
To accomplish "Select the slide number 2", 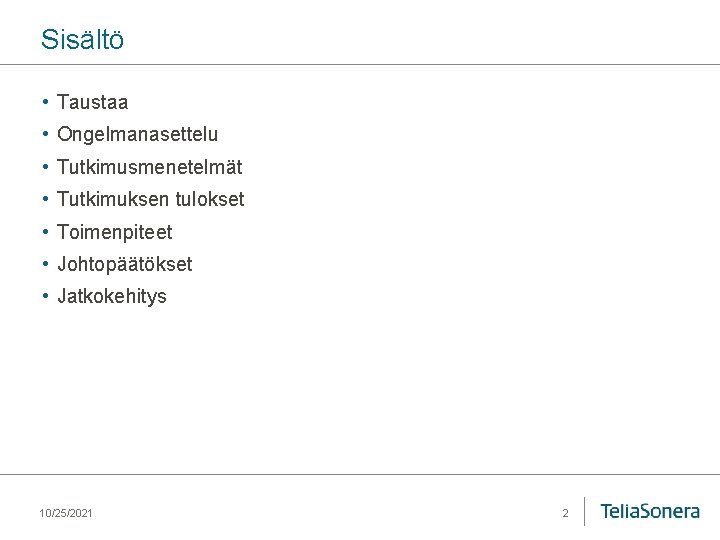I will (x=565, y=513).
